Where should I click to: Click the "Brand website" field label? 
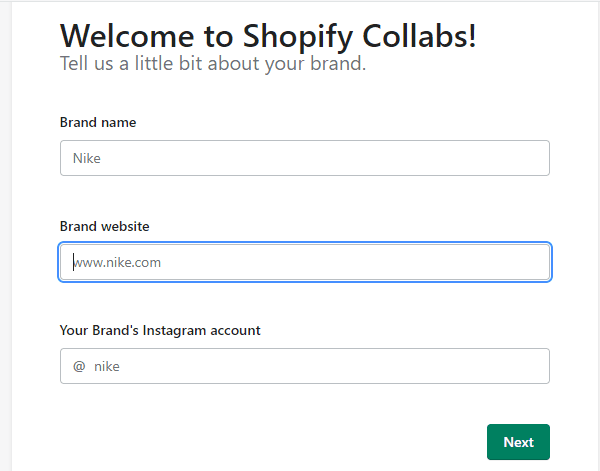[104, 227]
